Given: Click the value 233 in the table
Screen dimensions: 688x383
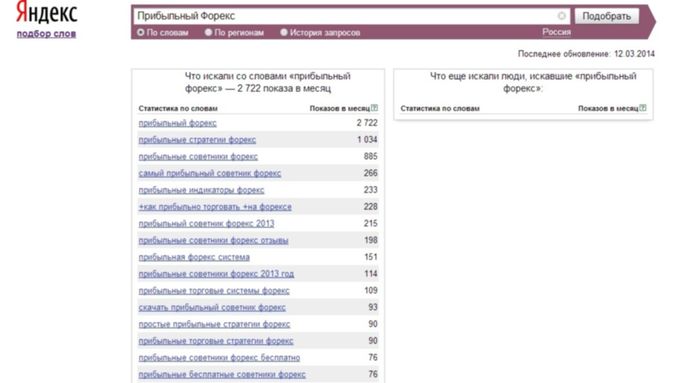Looking at the screenshot, I should pos(371,190).
